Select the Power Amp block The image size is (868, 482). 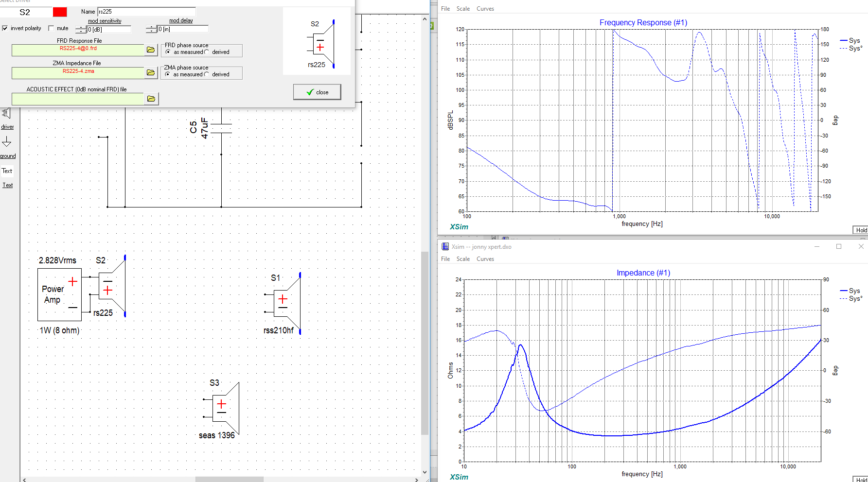point(59,294)
